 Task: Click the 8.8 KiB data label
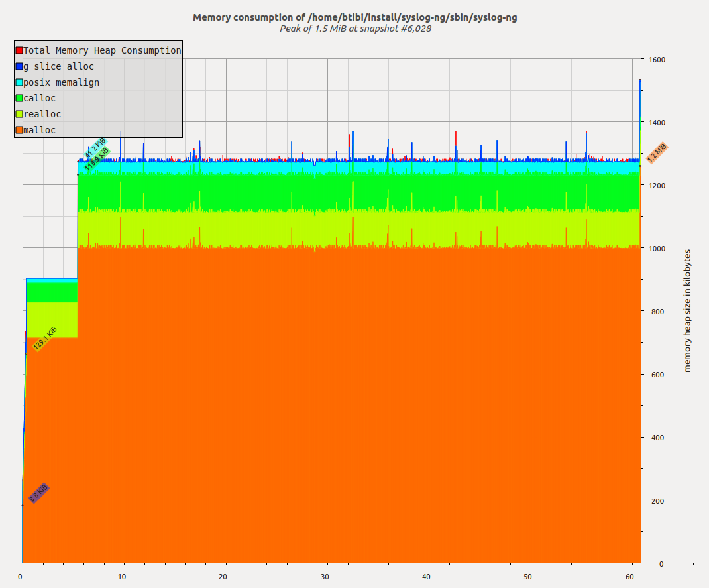[x=39, y=493]
